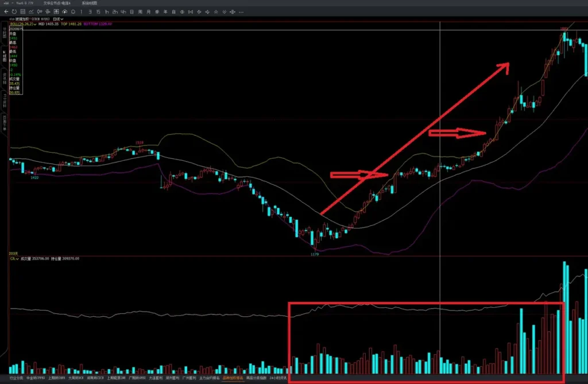Click the 文华云节点-电信4 server label
Viewport: 588px width, 384px height.
click(x=57, y=3)
